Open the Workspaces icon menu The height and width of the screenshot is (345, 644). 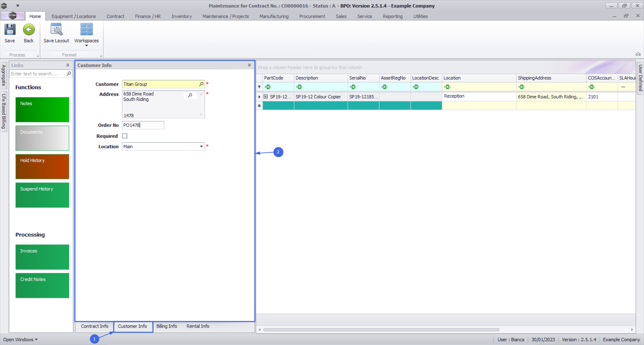point(87,29)
